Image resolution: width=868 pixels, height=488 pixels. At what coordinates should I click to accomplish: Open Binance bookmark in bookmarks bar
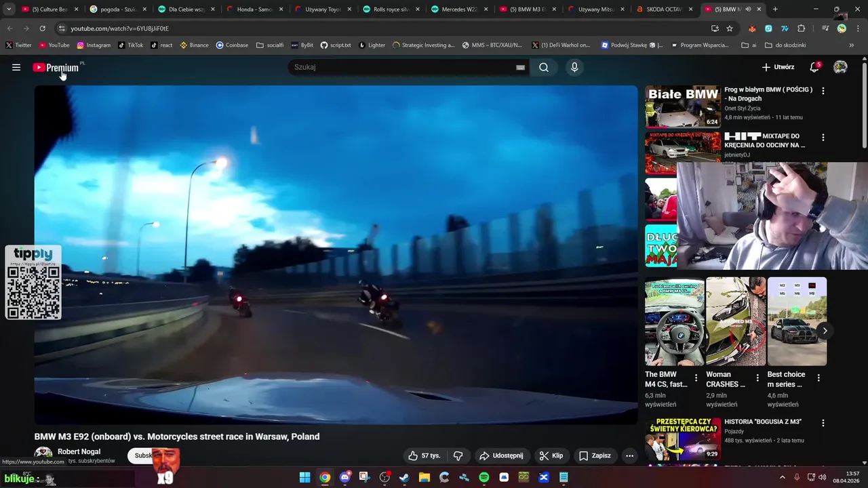(194, 45)
